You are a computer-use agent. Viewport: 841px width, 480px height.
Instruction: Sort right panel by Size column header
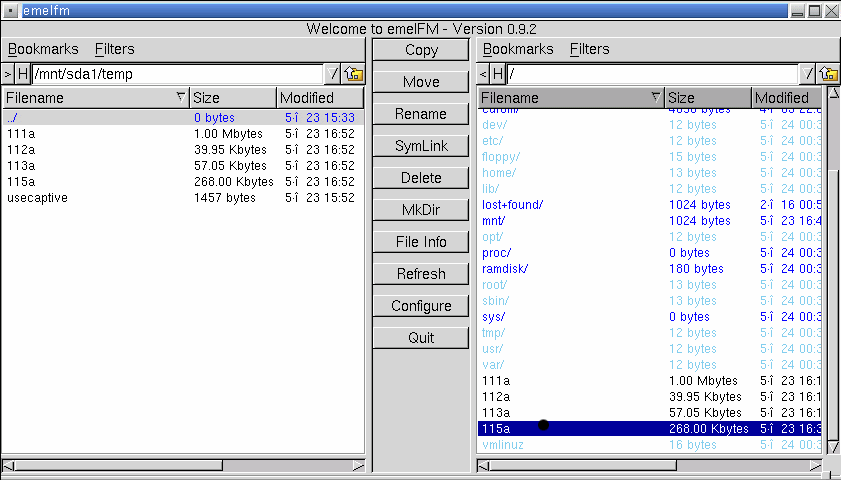[x=707, y=98]
